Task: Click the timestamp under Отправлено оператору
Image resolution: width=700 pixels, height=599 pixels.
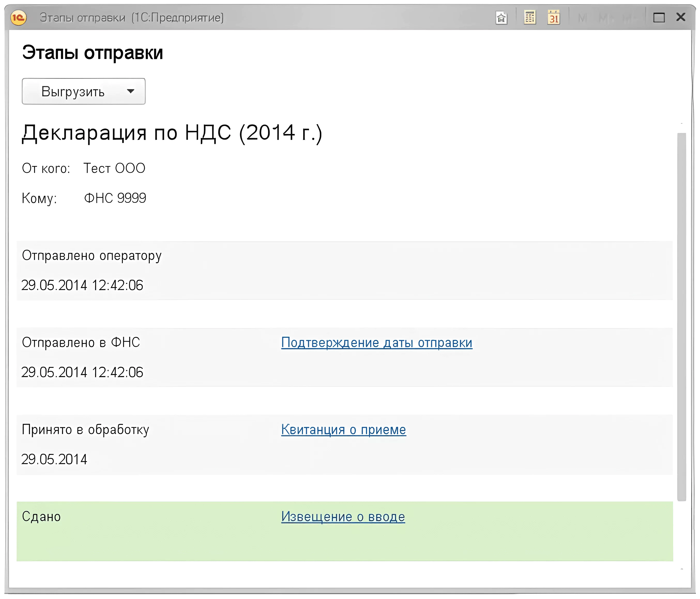Action: tap(82, 285)
